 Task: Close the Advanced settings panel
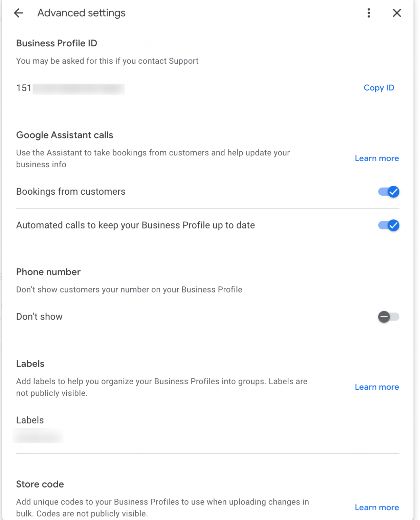(397, 13)
